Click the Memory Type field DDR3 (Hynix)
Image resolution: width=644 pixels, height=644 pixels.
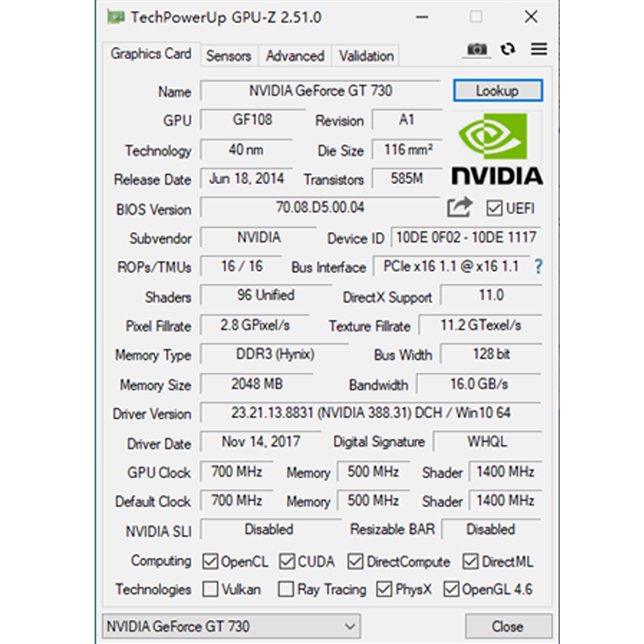275,354
